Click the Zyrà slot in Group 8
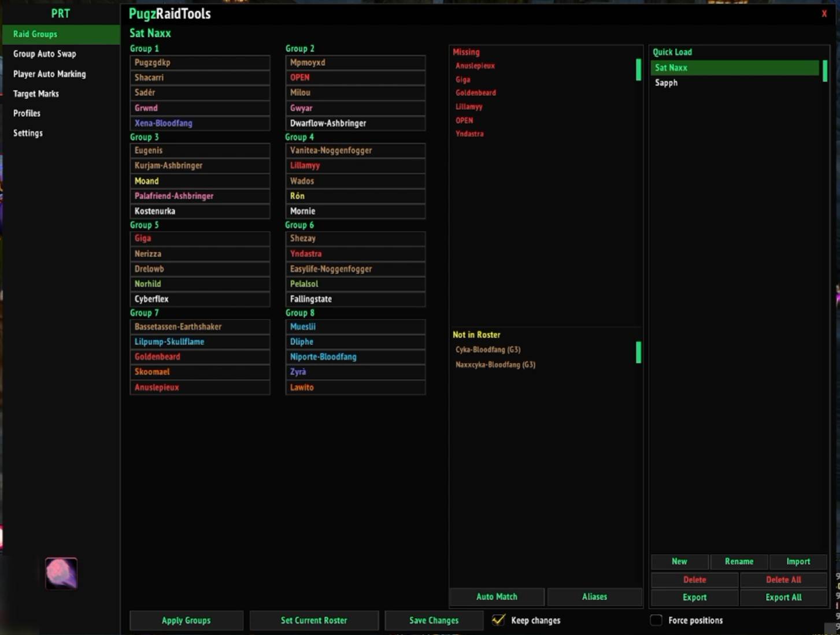Screen dimensions: 840x635 (x=356, y=372)
